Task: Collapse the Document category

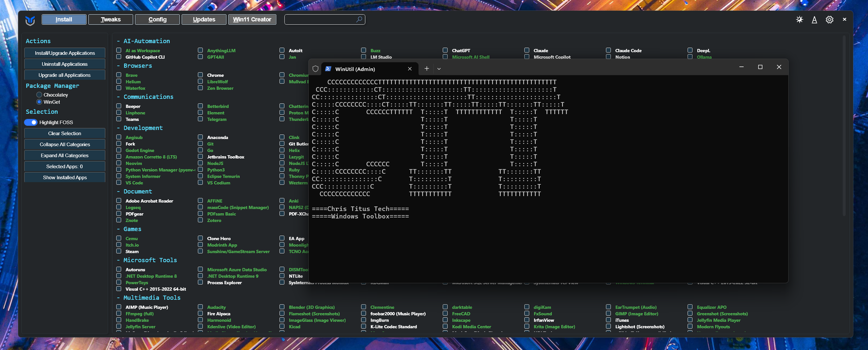Action: [x=135, y=192]
